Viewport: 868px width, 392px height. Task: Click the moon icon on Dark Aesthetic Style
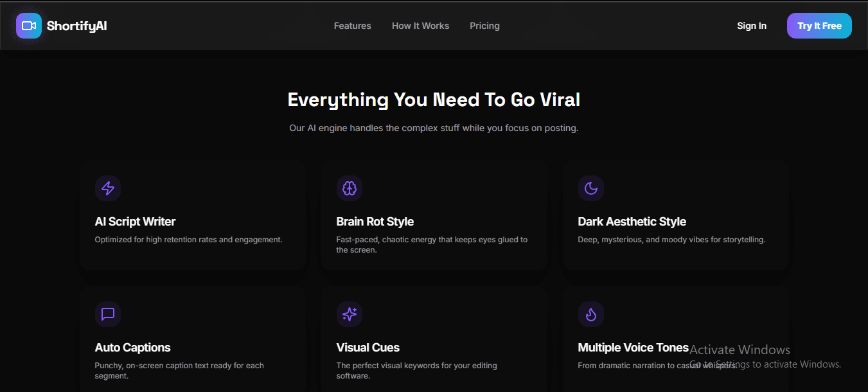tap(590, 188)
